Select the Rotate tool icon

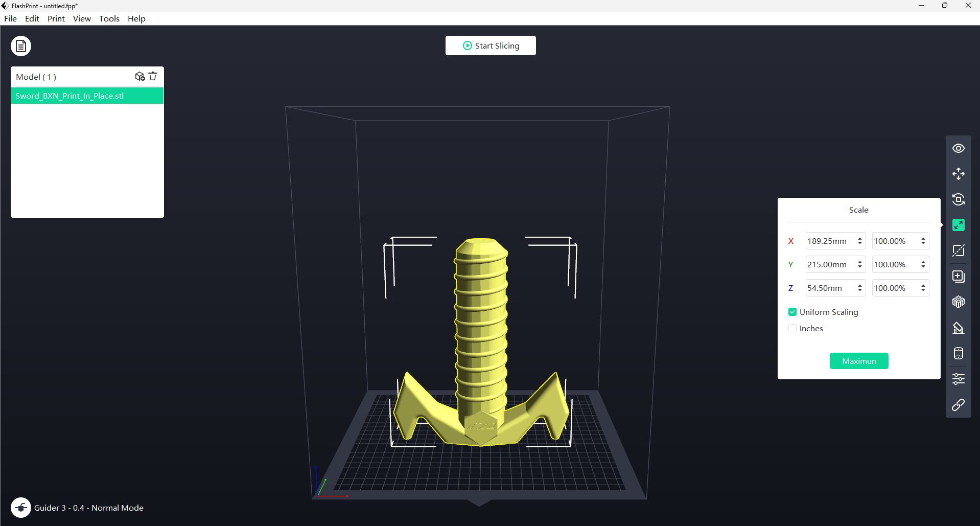click(958, 199)
